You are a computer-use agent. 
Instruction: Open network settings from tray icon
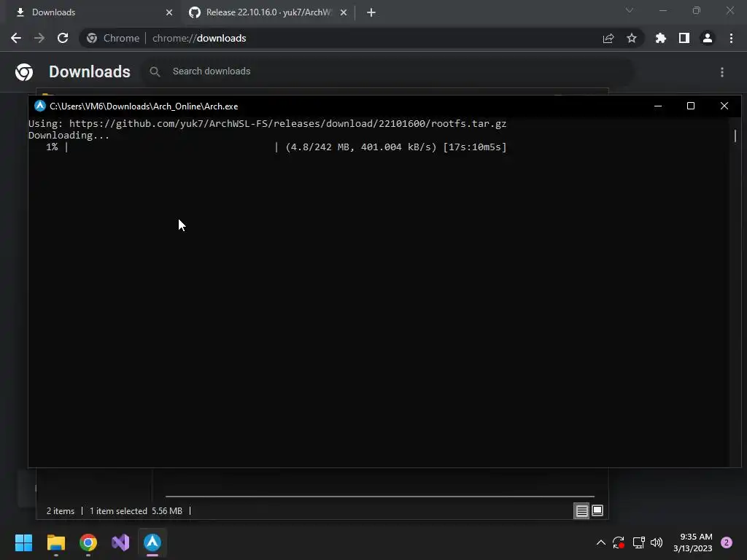pos(638,542)
